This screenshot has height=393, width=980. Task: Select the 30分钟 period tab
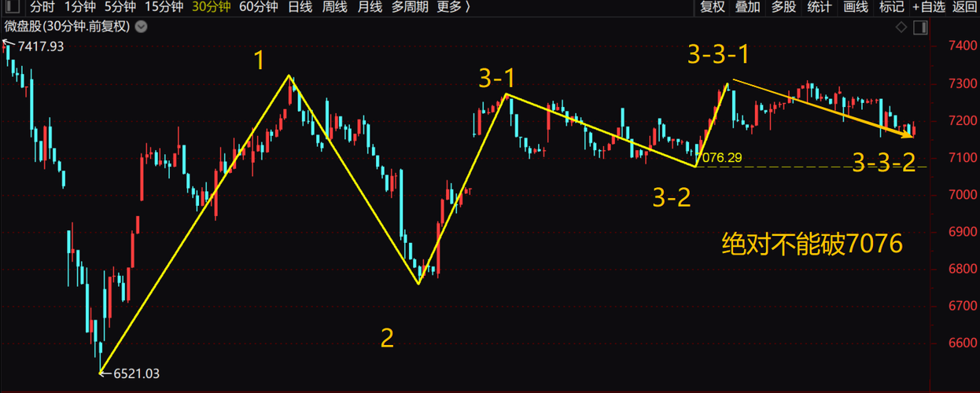pyautogui.click(x=212, y=7)
